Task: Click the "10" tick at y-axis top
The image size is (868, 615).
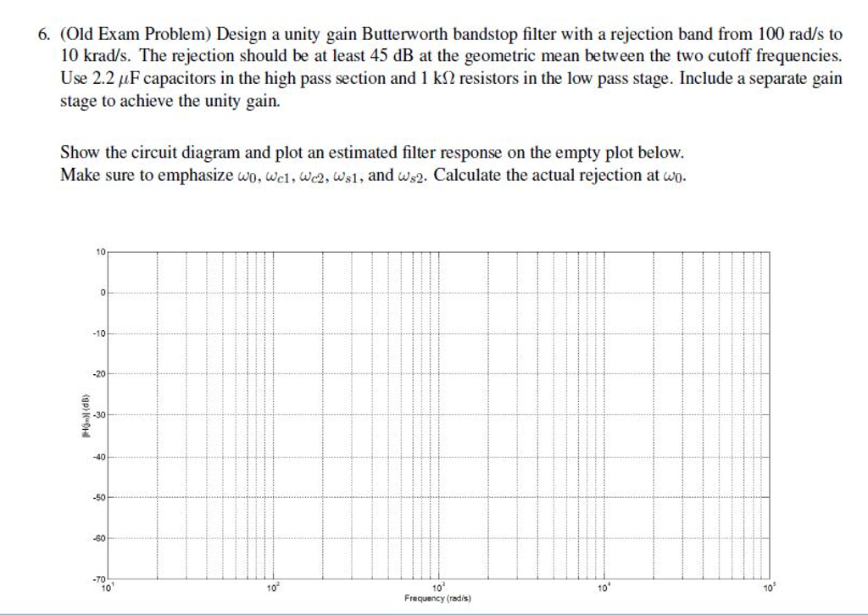Action: coord(101,251)
